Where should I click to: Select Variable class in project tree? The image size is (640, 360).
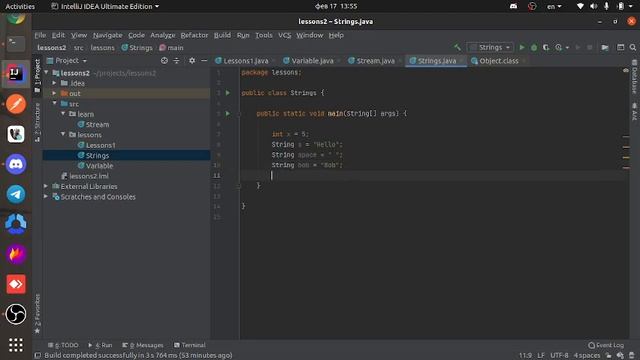99,165
